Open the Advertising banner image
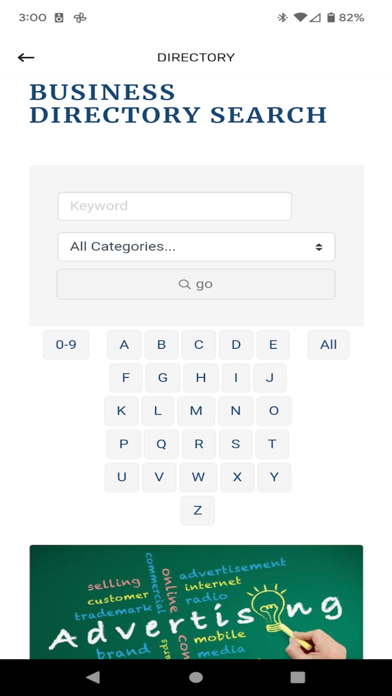Viewport: 392px width, 696px height. coord(196,602)
